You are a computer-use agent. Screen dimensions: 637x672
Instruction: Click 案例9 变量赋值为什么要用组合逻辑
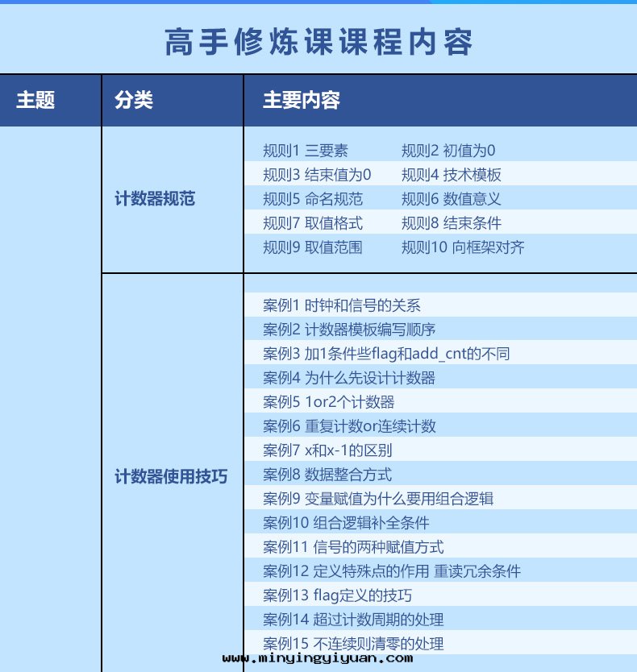[378, 499]
